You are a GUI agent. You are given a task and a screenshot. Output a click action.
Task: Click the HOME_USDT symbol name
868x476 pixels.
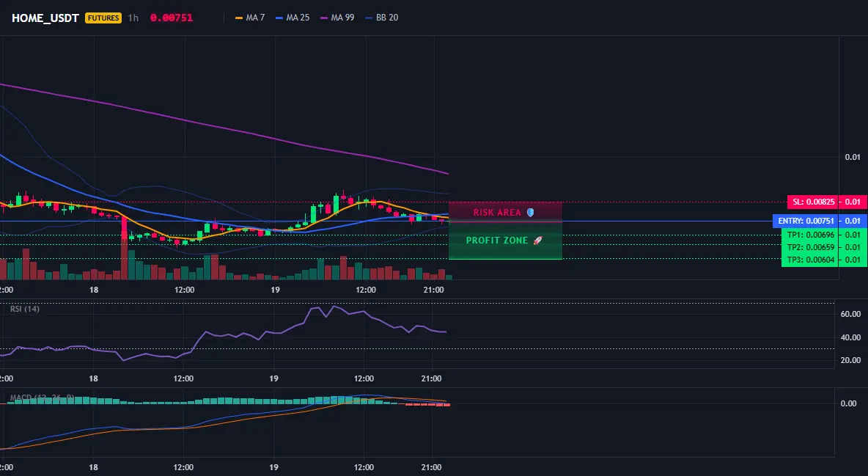pos(45,18)
